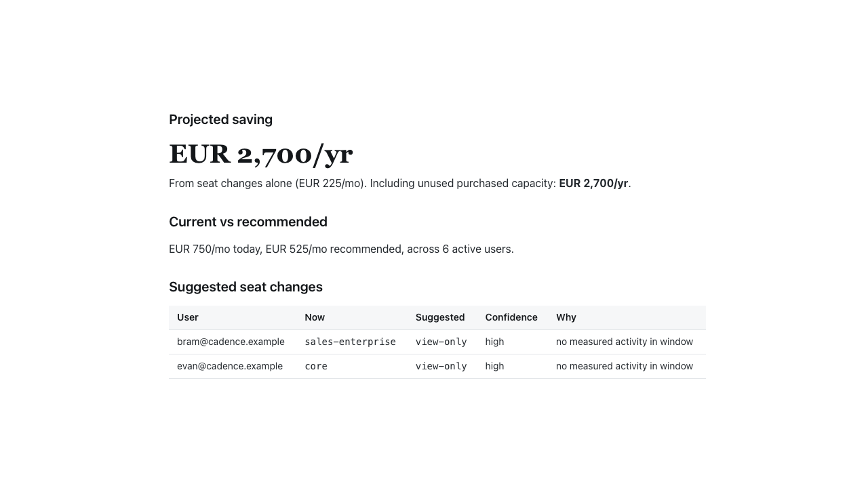Click the sales-enterprise plan cell
The image size is (868, 488).
pos(350,342)
